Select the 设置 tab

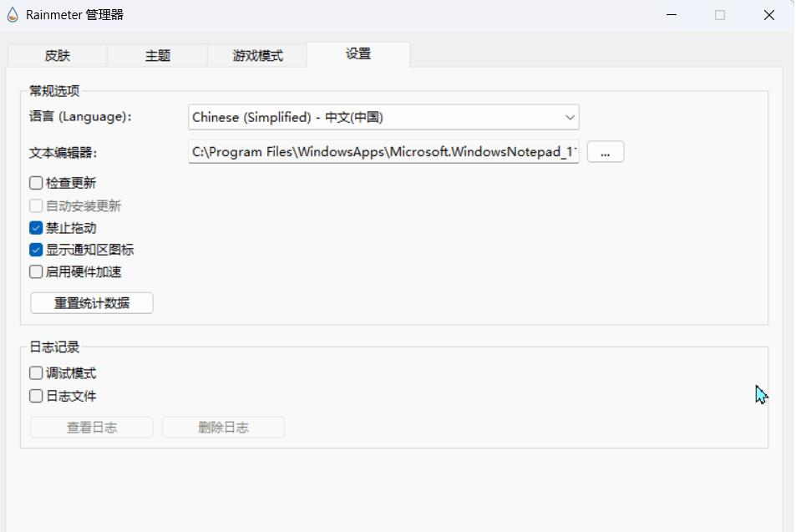tap(358, 53)
